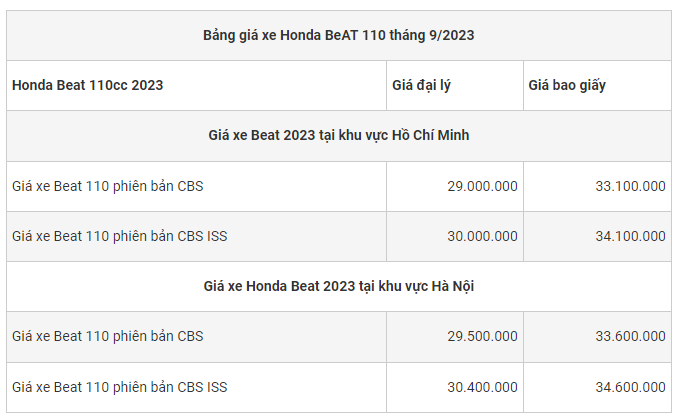
Task: Click the CBS version name in Hà Nội section
Action: pyautogui.click(x=108, y=336)
